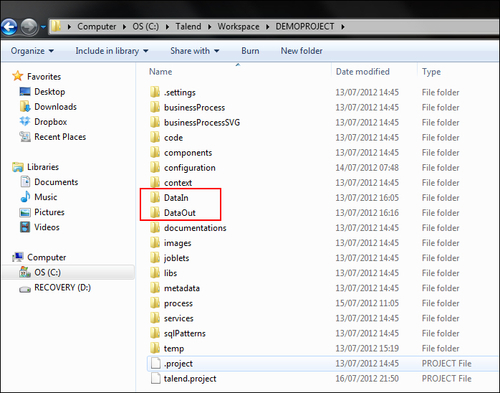The width and height of the screenshot is (500, 393).
Task: Select the .project file name
Action: pyautogui.click(x=178, y=364)
